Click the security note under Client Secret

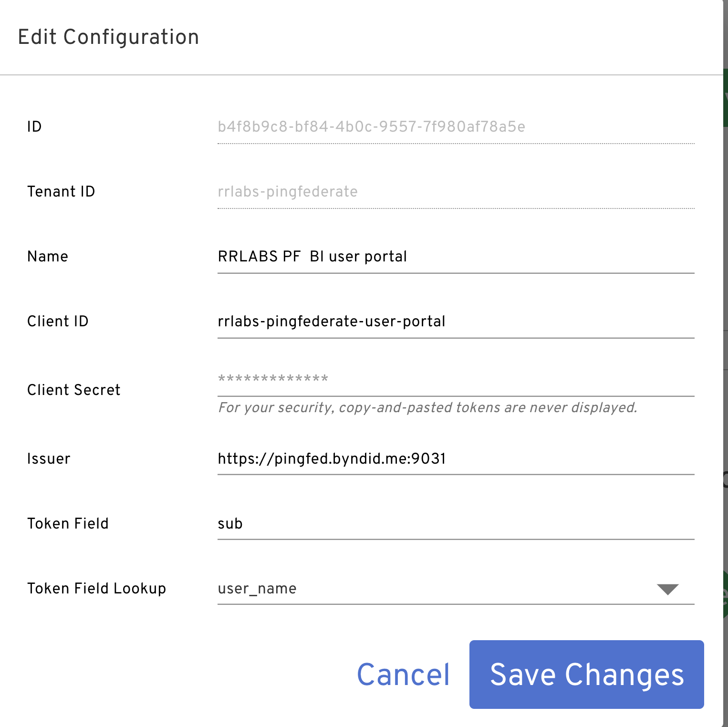427,408
